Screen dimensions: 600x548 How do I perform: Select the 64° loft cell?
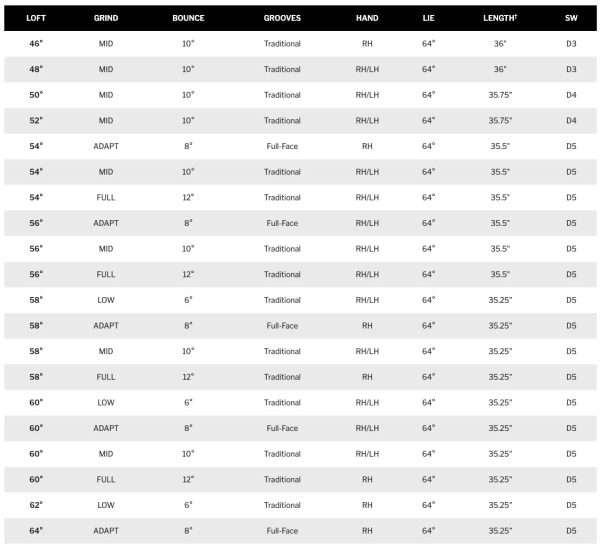tap(35, 531)
